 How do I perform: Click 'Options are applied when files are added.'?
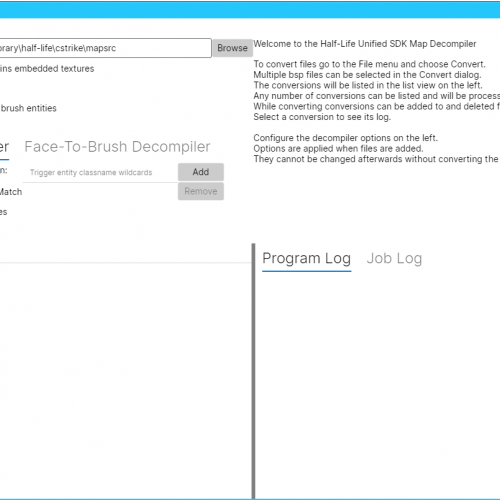tap(338, 149)
